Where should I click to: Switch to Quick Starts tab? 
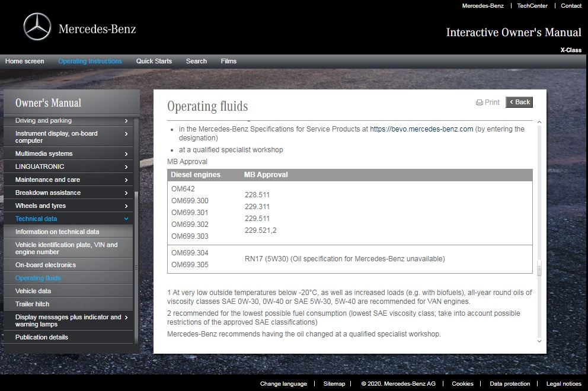[x=154, y=61]
